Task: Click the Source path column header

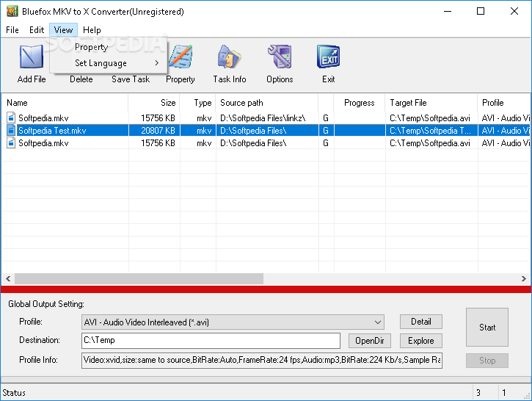Action: tap(267, 103)
